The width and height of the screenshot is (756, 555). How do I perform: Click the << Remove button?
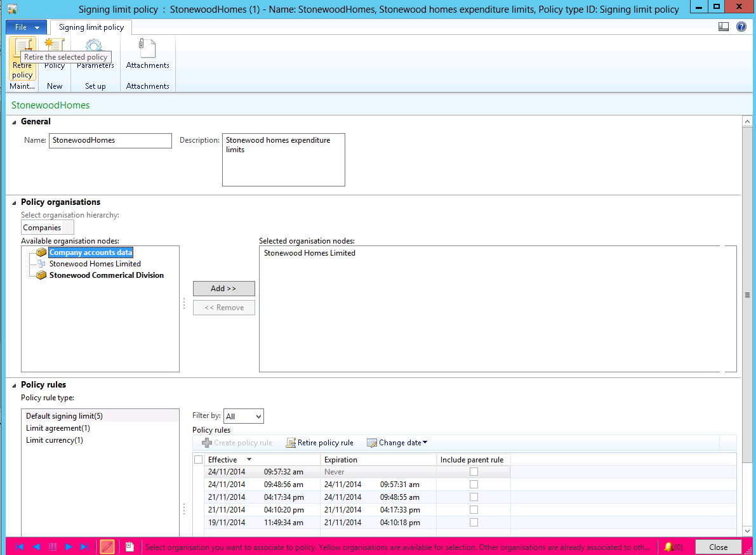[x=223, y=308]
